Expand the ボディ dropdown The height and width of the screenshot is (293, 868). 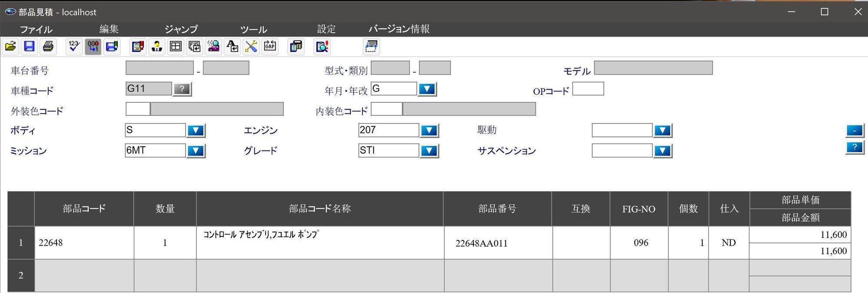tap(196, 130)
